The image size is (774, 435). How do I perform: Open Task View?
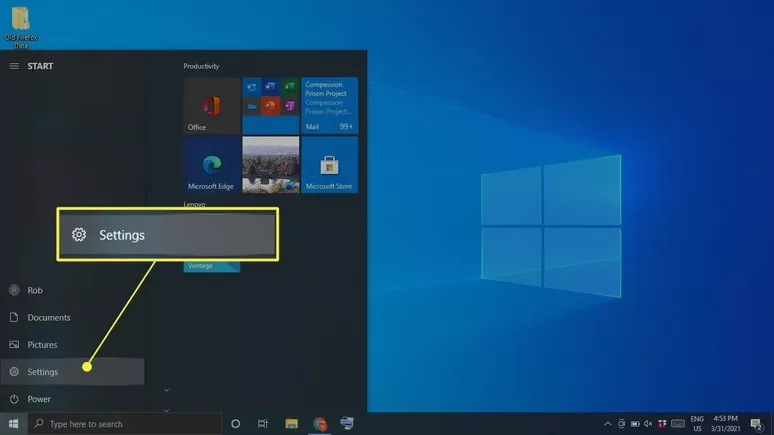pyautogui.click(x=263, y=424)
